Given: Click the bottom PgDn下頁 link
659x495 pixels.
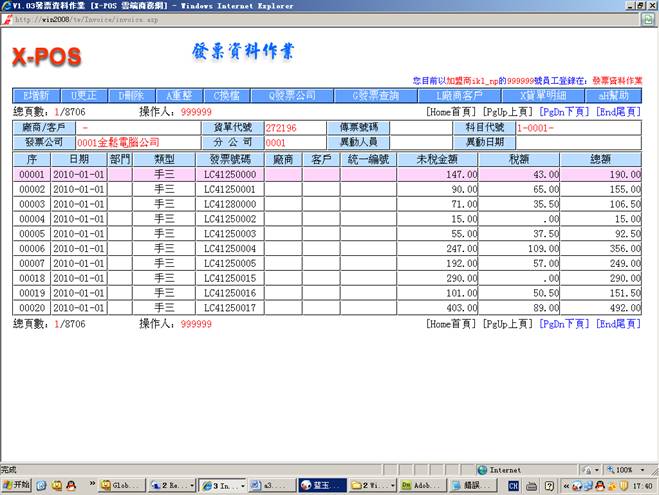Looking at the screenshot, I should [x=564, y=324].
